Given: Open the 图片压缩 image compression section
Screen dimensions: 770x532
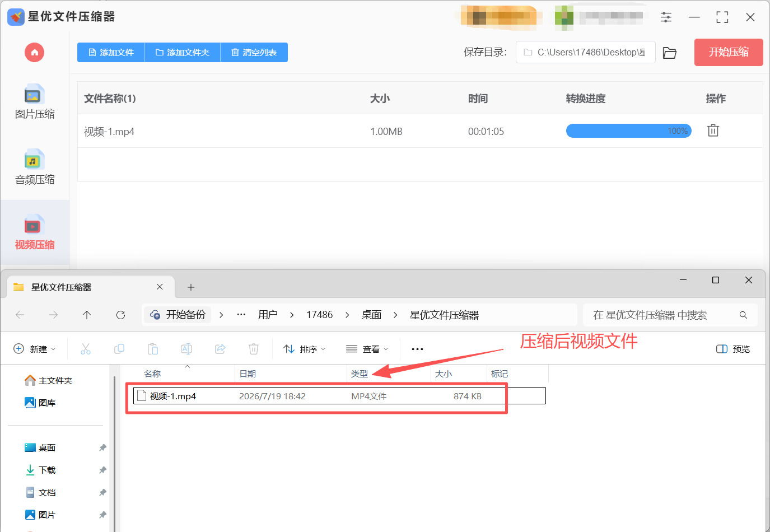Looking at the screenshot, I should point(35,102).
